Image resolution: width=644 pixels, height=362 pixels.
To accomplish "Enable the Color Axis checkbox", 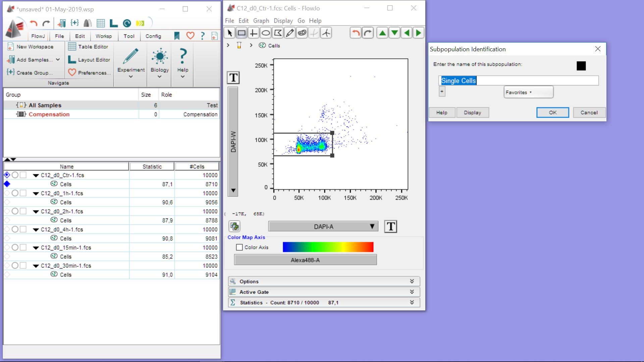I will (239, 247).
